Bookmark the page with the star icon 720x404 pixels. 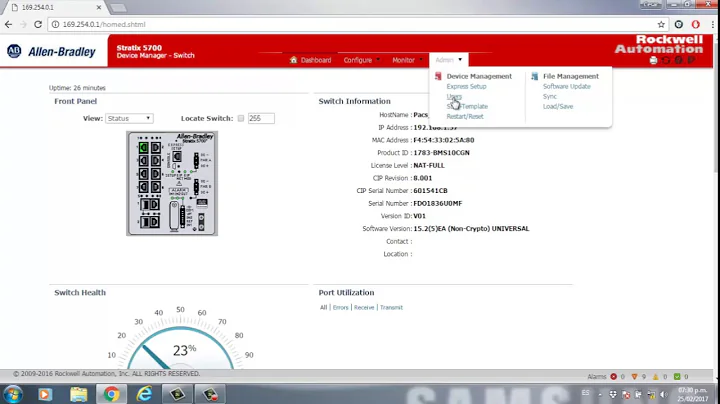pyautogui.click(x=661, y=24)
